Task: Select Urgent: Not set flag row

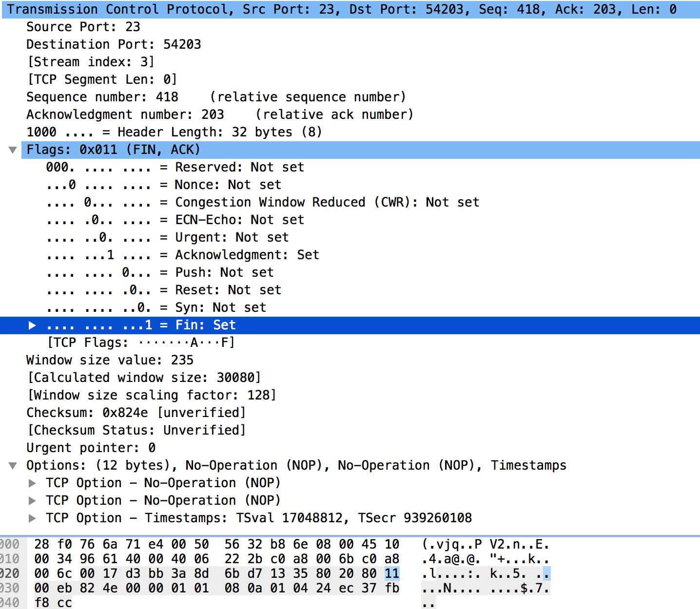Action: pos(167,237)
